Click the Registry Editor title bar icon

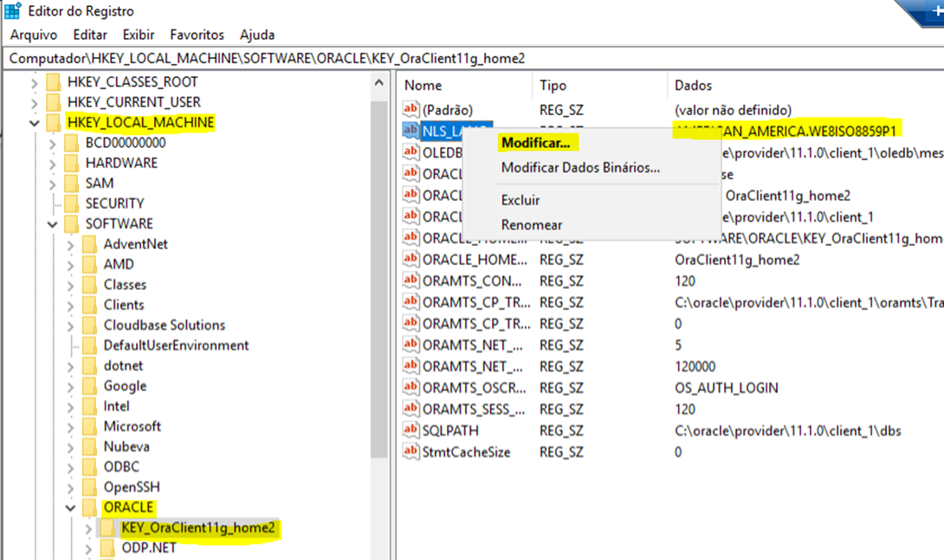pos(12,11)
